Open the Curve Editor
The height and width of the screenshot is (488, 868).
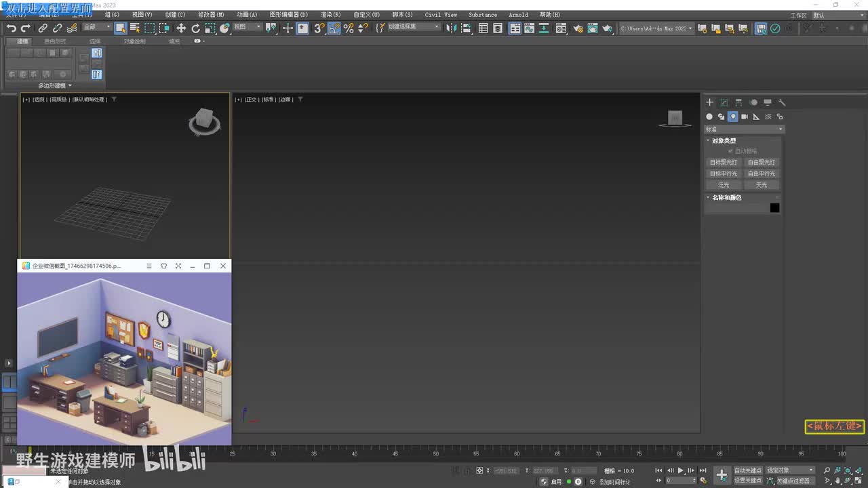click(529, 28)
